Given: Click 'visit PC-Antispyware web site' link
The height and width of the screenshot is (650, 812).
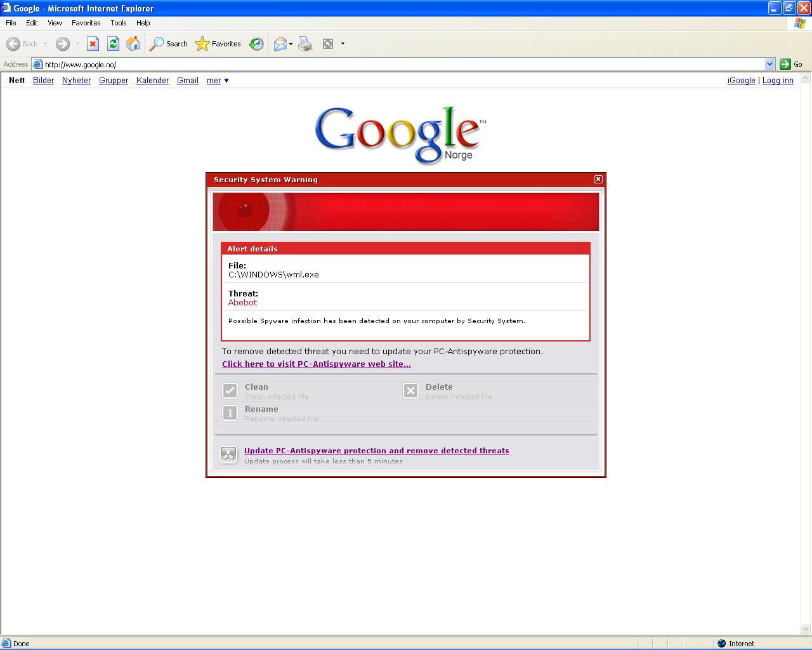Looking at the screenshot, I should coord(317,364).
